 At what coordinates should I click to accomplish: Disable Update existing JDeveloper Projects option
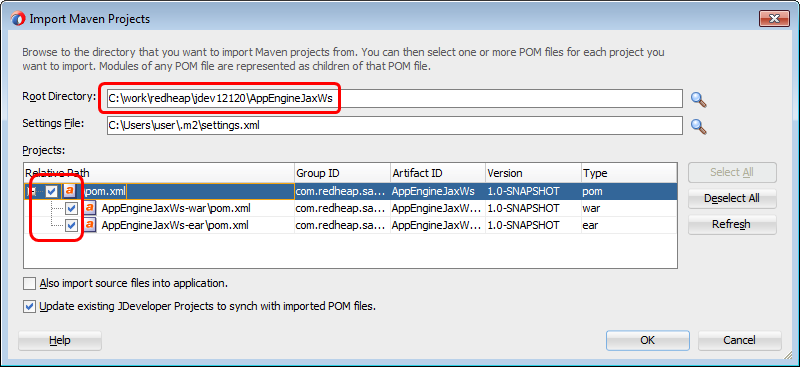pyautogui.click(x=30, y=307)
